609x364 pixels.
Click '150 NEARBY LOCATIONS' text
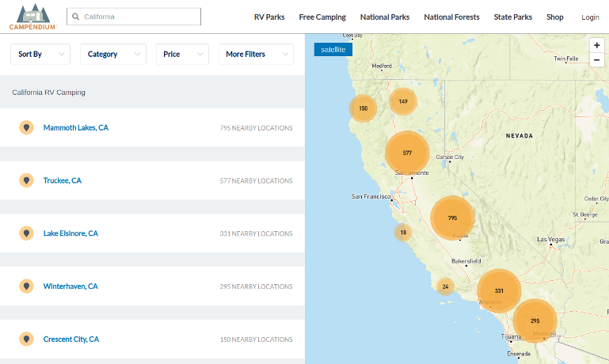tap(256, 339)
